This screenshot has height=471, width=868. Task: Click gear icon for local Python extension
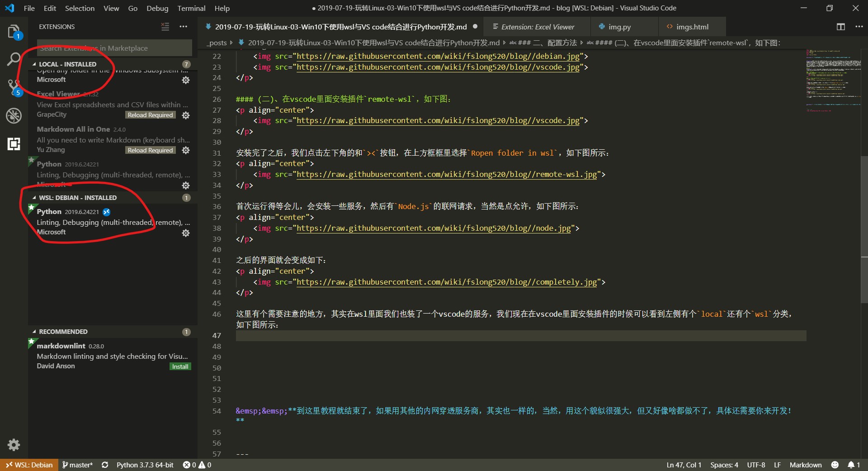(186, 186)
